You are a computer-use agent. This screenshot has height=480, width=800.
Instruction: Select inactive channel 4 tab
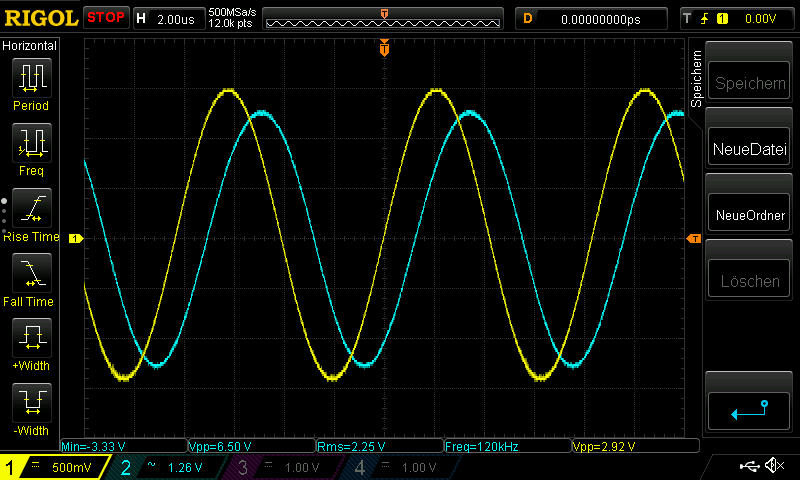(x=398, y=467)
